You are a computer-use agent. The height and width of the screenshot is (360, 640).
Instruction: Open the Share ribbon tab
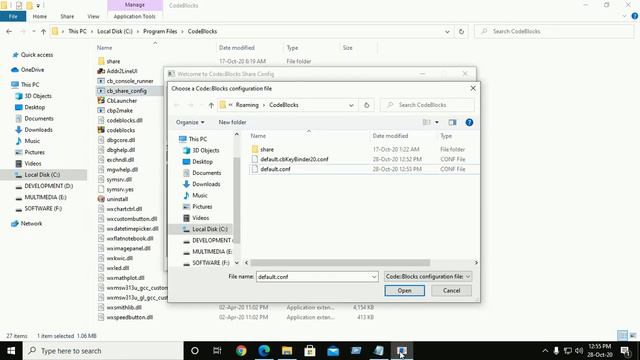pyautogui.click(x=67, y=16)
